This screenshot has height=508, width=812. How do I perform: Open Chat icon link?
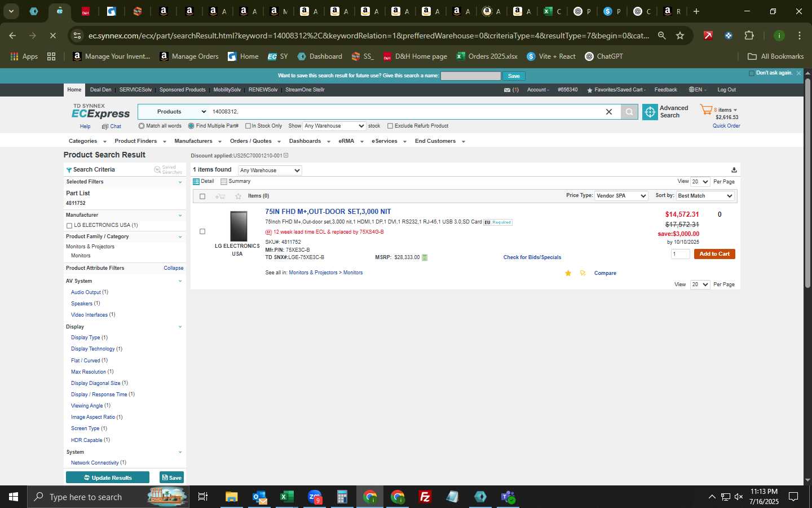[x=105, y=126]
